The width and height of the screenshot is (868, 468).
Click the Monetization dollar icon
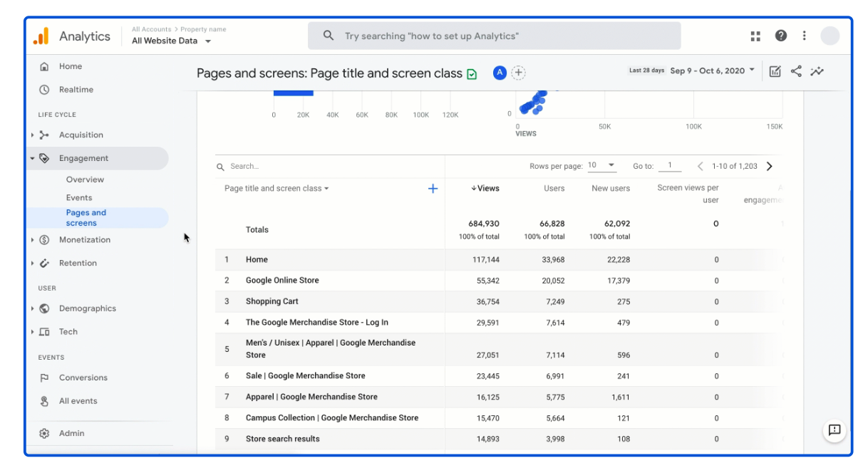click(x=44, y=240)
